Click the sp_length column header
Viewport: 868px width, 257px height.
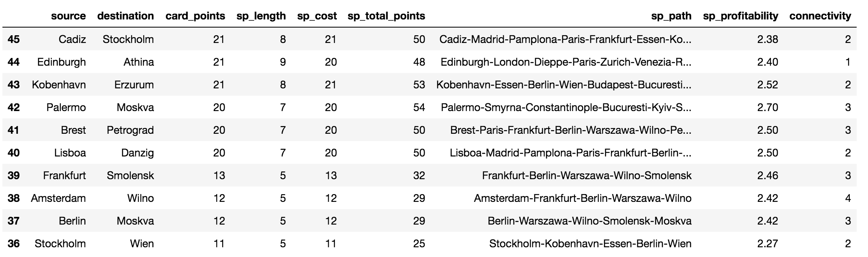[x=261, y=16]
